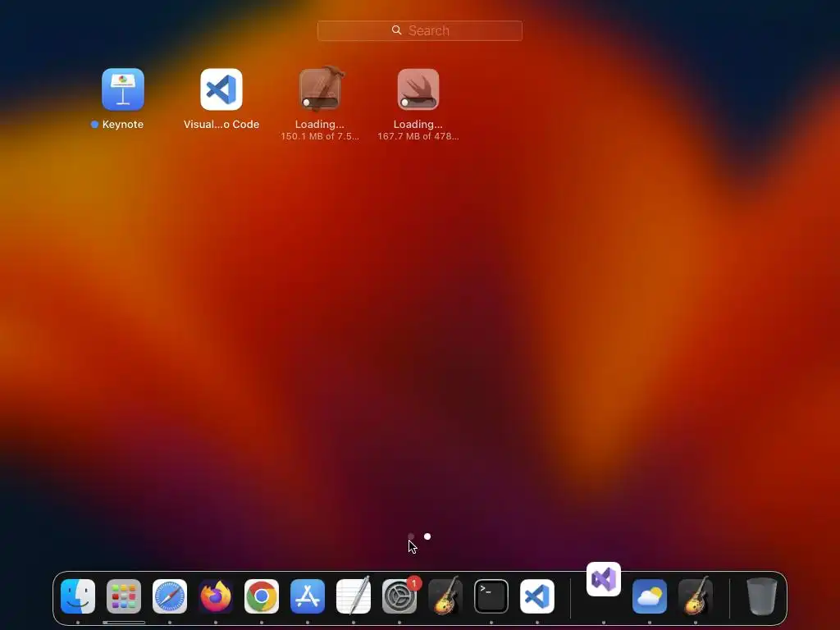Click into the Launchpad Search field
840x630 pixels.
point(420,30)
